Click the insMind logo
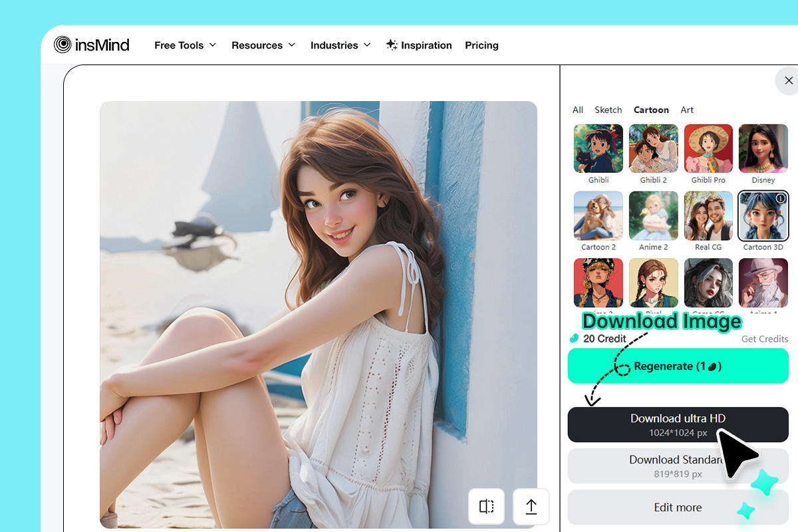This screenshot has width=798, height=532. point(91,45)
